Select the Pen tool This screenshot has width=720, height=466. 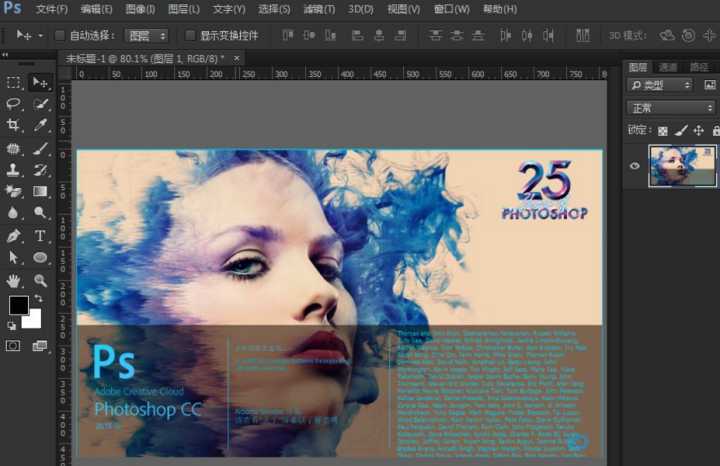[x=13, y=236]
